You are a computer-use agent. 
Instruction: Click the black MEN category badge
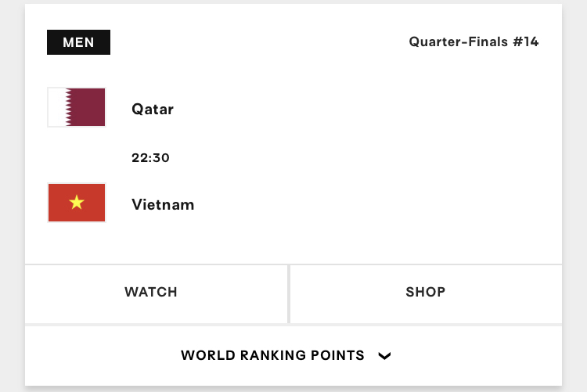pos(78,42)
